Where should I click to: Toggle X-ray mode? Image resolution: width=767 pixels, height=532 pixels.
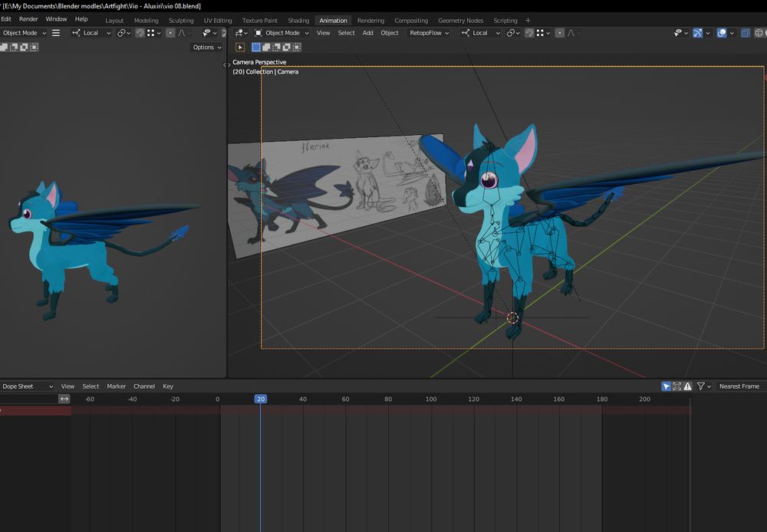click(x=746, y=33)
